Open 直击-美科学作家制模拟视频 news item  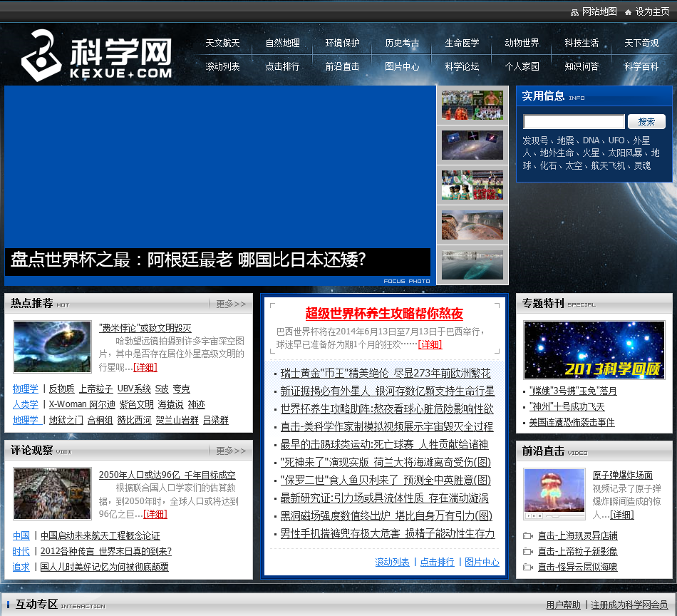387,427
